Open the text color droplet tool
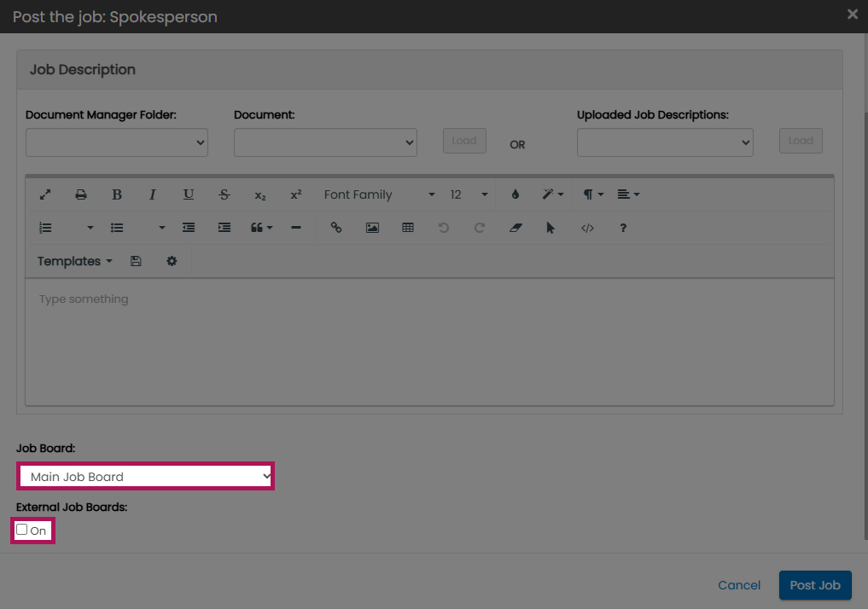Image resolution: width=868 pixels, height=609 pixels. pos(516,194)
